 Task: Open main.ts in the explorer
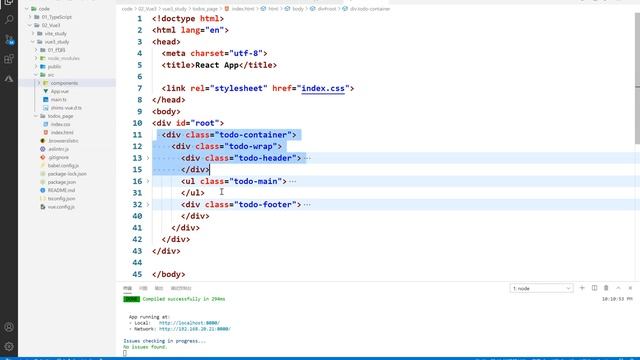[58, 100]
